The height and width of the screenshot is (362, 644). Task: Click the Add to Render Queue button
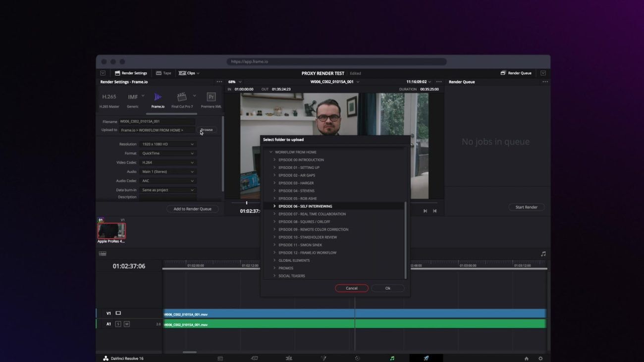(192, 208)
